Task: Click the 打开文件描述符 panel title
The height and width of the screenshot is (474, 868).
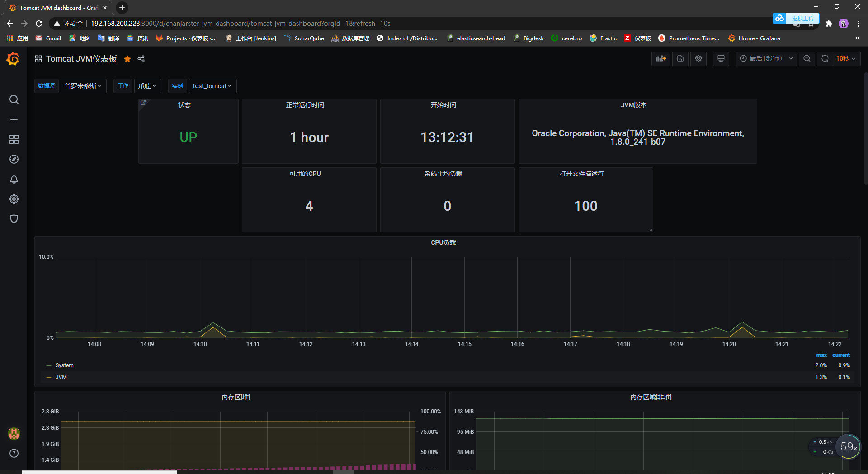Action: (x=582, y=174)
